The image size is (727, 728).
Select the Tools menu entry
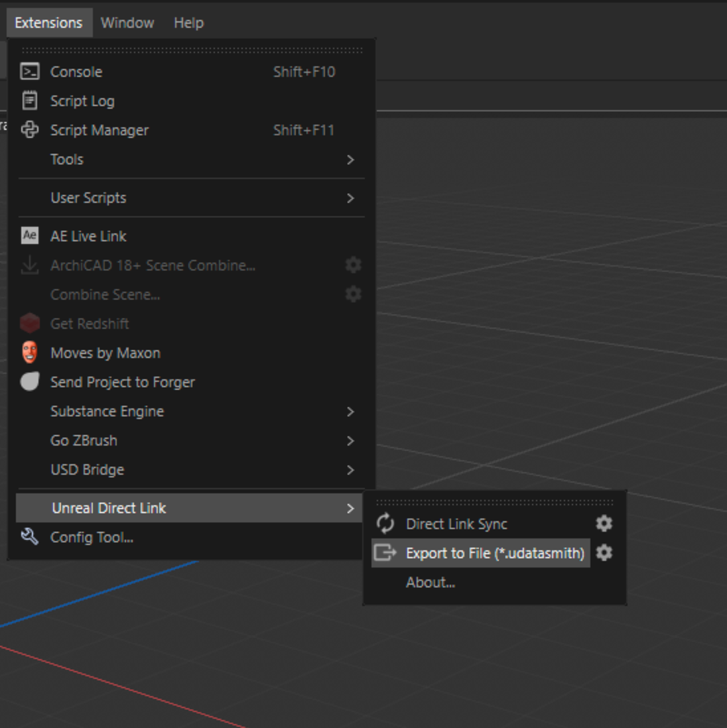coord(67,160)
